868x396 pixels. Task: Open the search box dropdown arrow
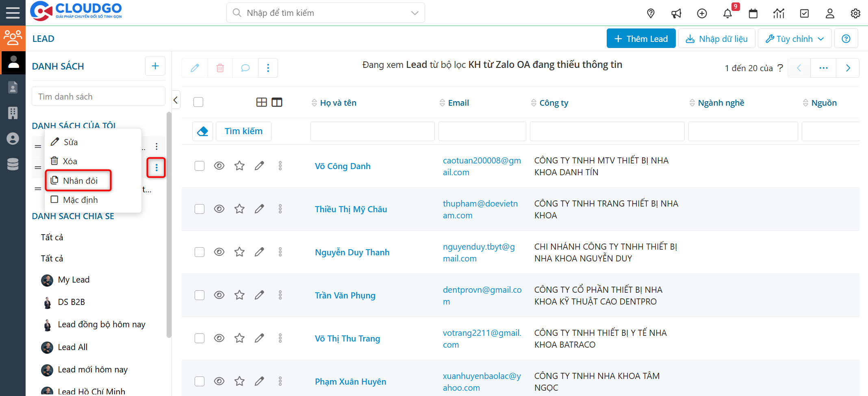(414, 13)
